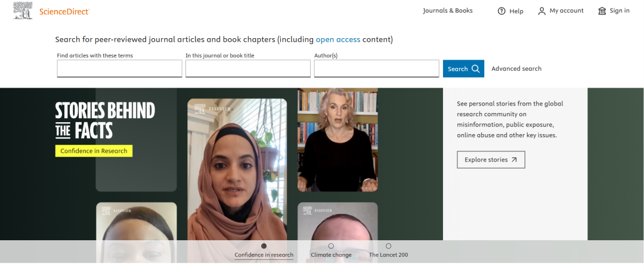Open Advanced search

(516, 69)
